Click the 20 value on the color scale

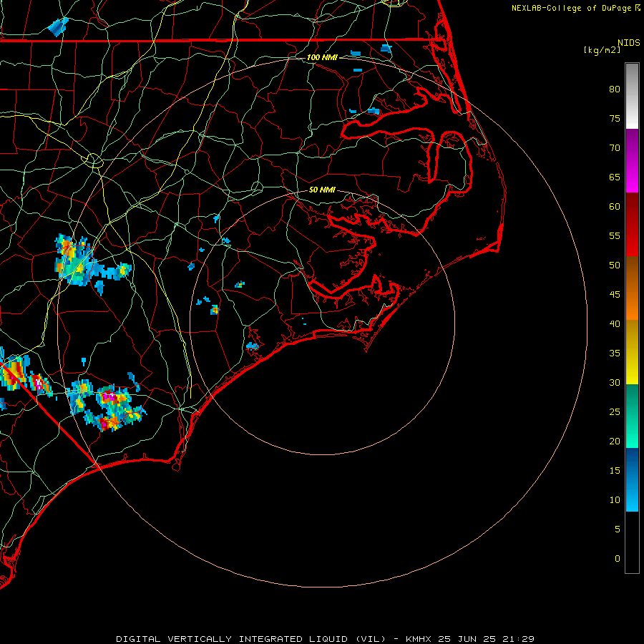[615, 441]
